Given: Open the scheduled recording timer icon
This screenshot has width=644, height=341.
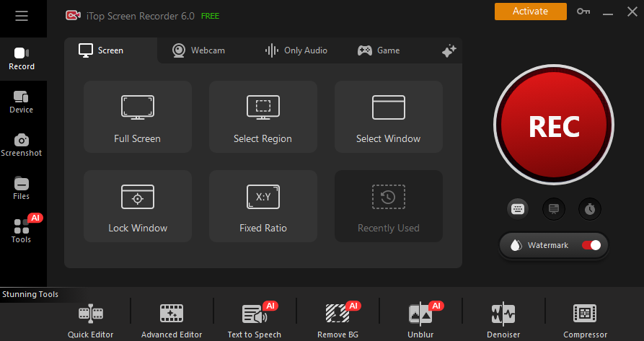Looking at the screenshot, I should [590, 209].
